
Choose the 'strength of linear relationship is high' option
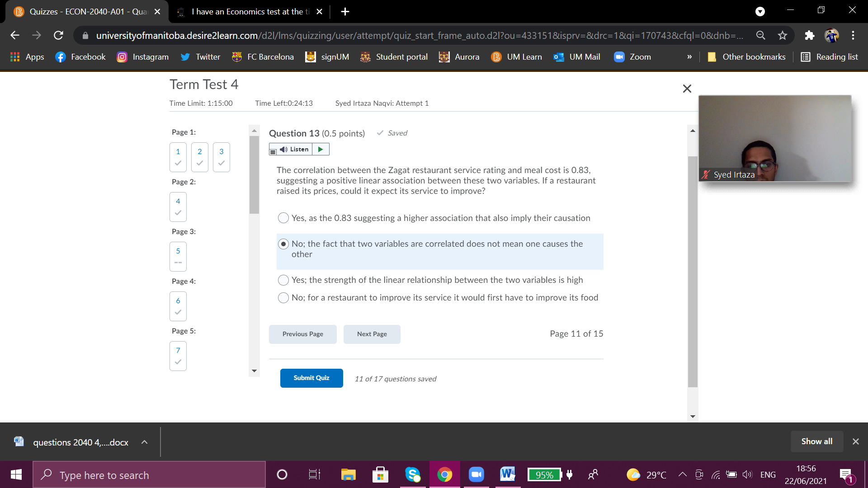(x=283, y=280)
